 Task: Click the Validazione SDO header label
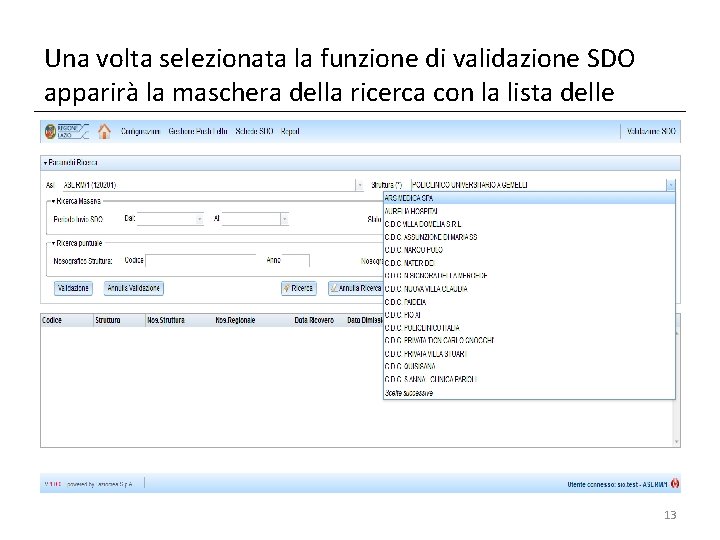pos(651,131)
